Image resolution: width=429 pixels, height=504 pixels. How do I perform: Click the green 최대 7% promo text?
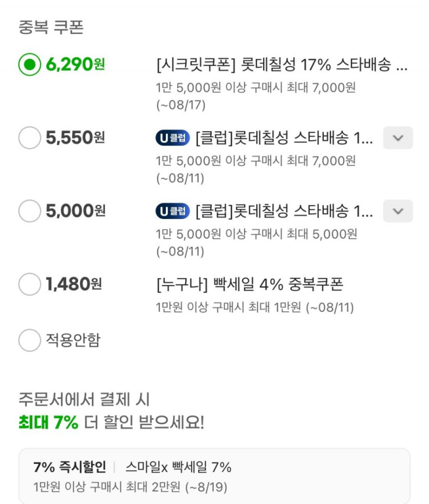[x=48, y=423]
